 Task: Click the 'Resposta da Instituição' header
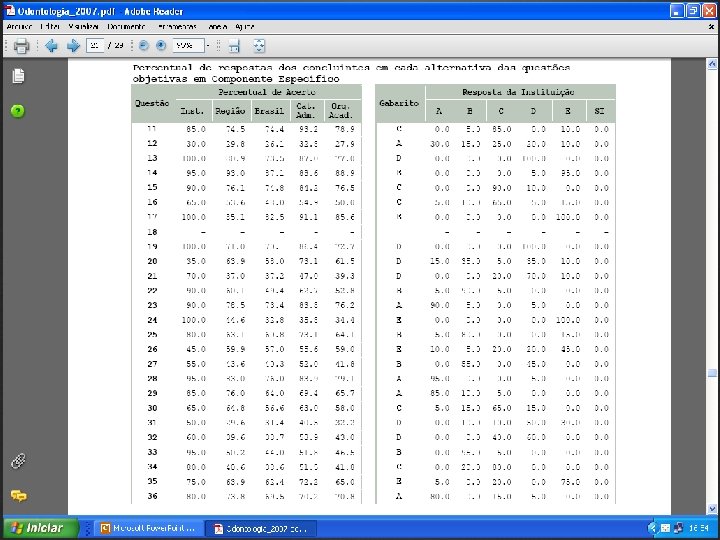(518, 92)
